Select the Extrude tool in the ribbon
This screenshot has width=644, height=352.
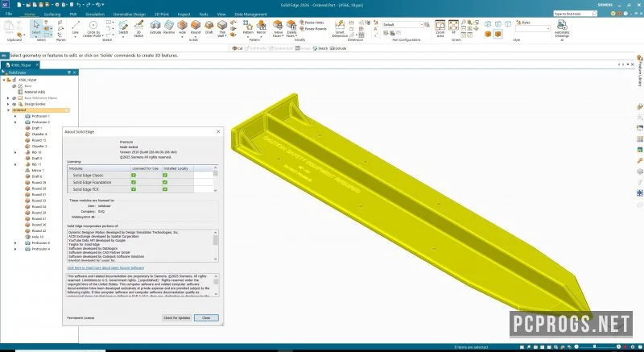click(155, 27)
